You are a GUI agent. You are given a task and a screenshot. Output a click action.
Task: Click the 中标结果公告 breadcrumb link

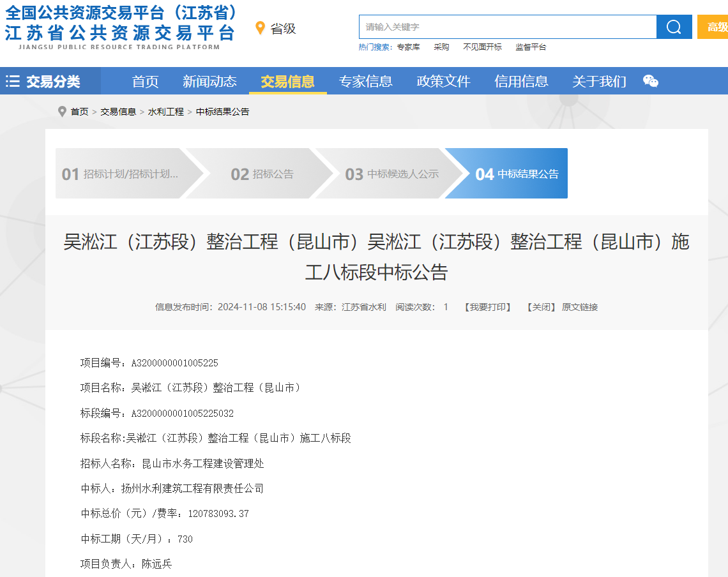click(222, 112)
